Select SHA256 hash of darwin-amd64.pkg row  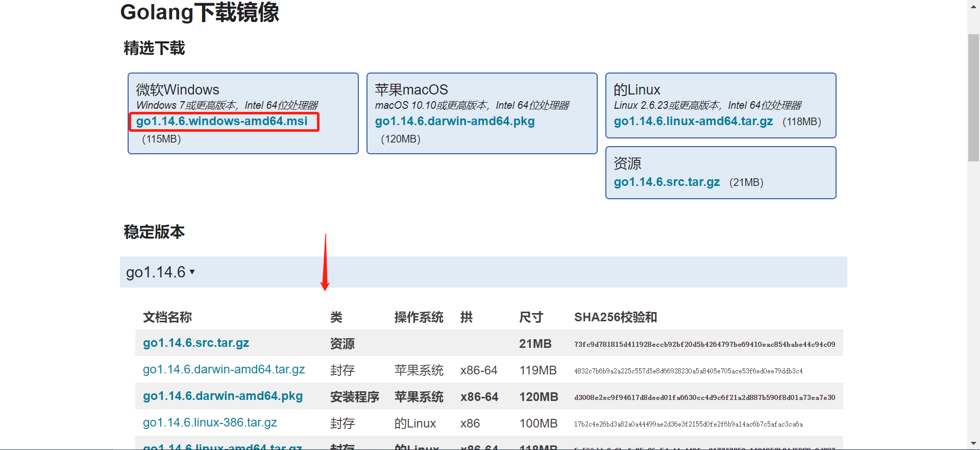tap(705, 397)
